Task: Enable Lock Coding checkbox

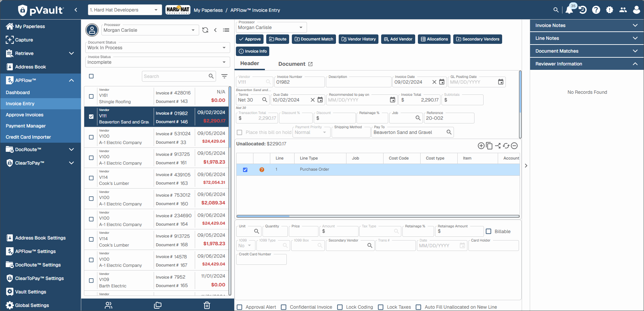Action: click(340, 307)
